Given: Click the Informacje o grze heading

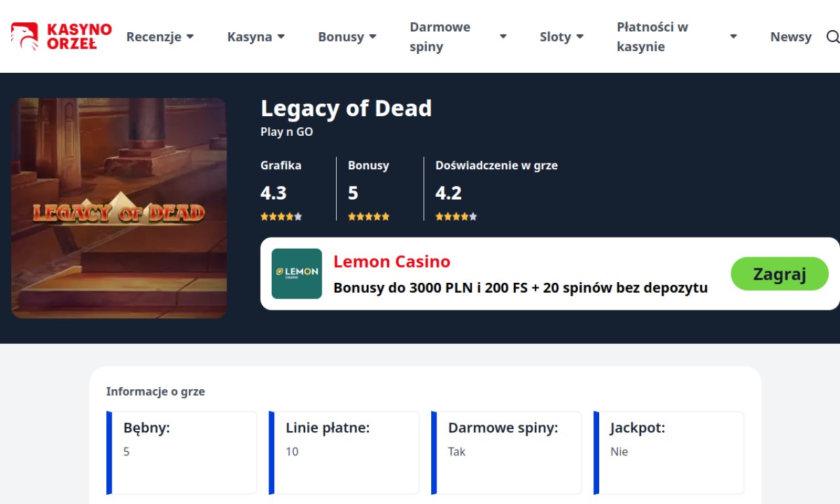Looking at the screenshot, I should point(156,392).
